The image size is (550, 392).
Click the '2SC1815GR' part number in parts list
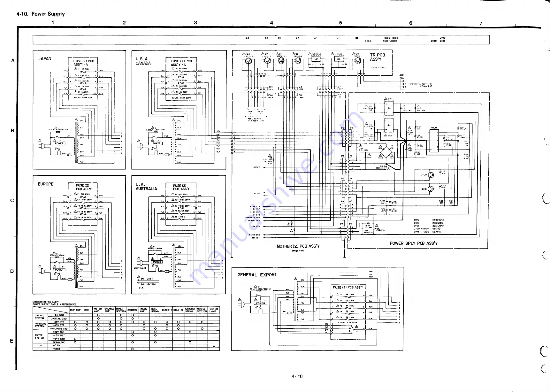point(438,223)
